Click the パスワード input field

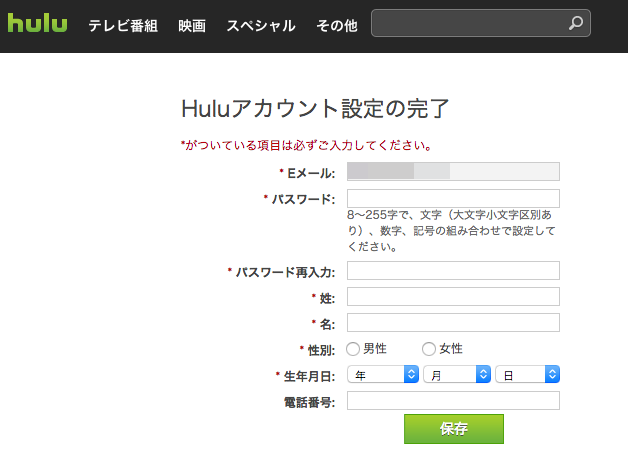pyautogui.click(x=453, y=198)
